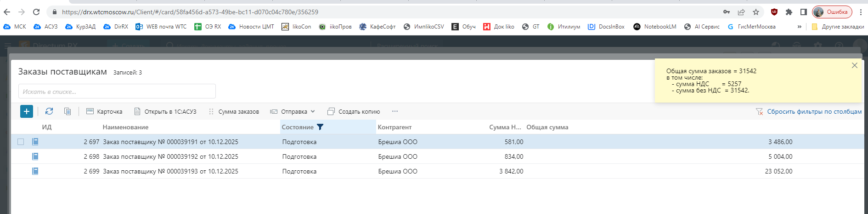Close the yellow order total notification
The image size is (868, 214).
point(854,65)
